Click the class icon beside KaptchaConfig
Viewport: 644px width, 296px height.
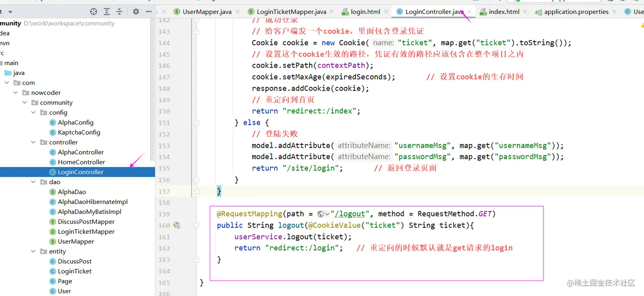tap(53, 132)
